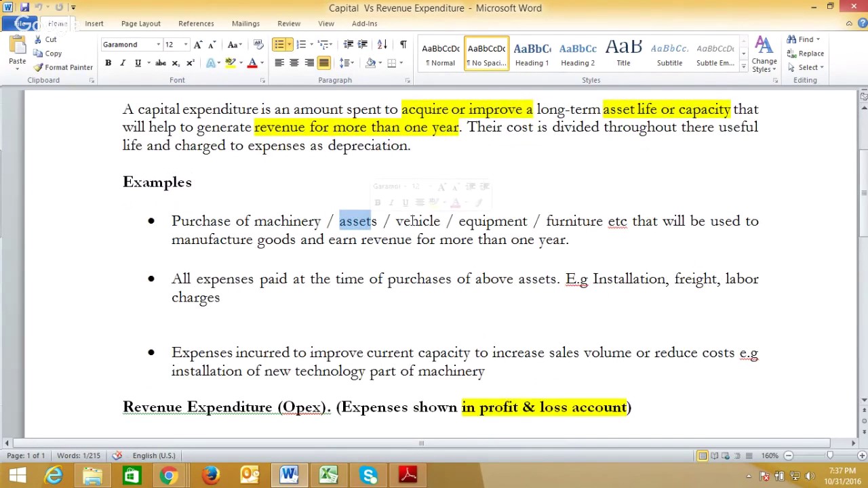Open the Select dropdown in Editing
This screenshot has height=488, width=868.
[806, 67]
